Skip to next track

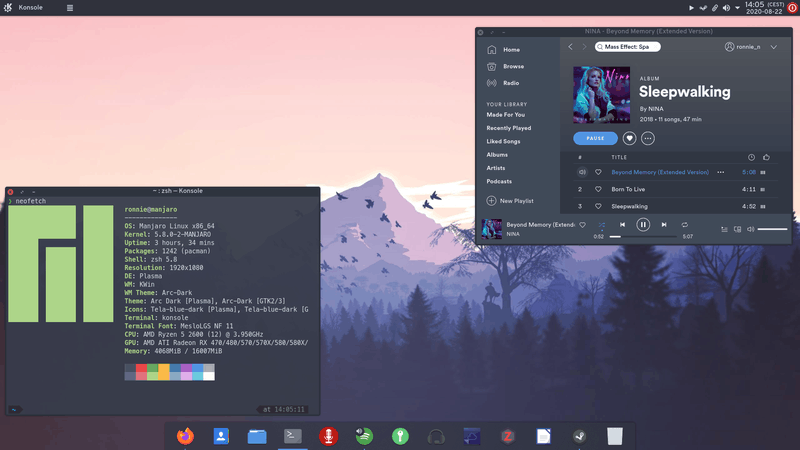pos(664,225)
